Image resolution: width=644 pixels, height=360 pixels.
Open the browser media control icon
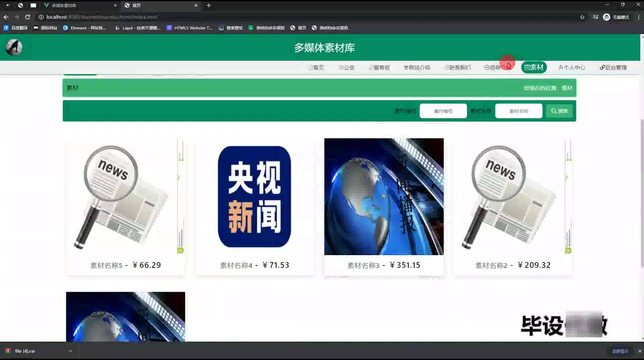tap(595, 17)
